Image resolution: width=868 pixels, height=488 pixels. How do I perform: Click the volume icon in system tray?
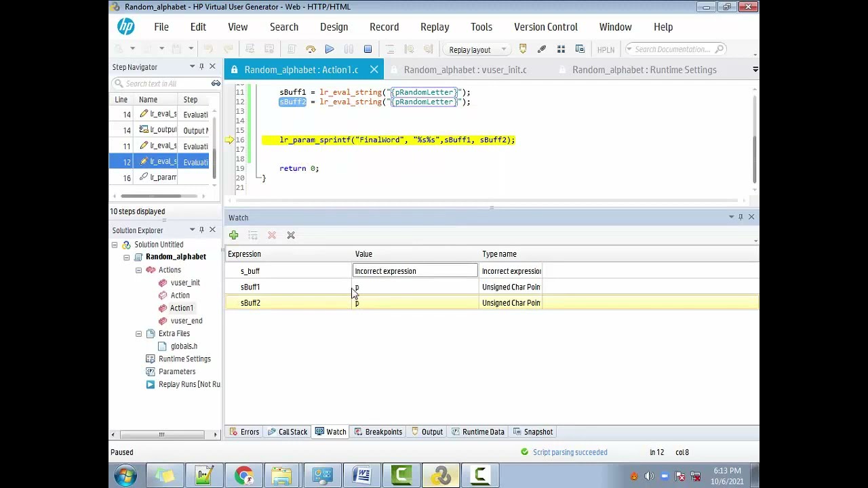point(649,476)
